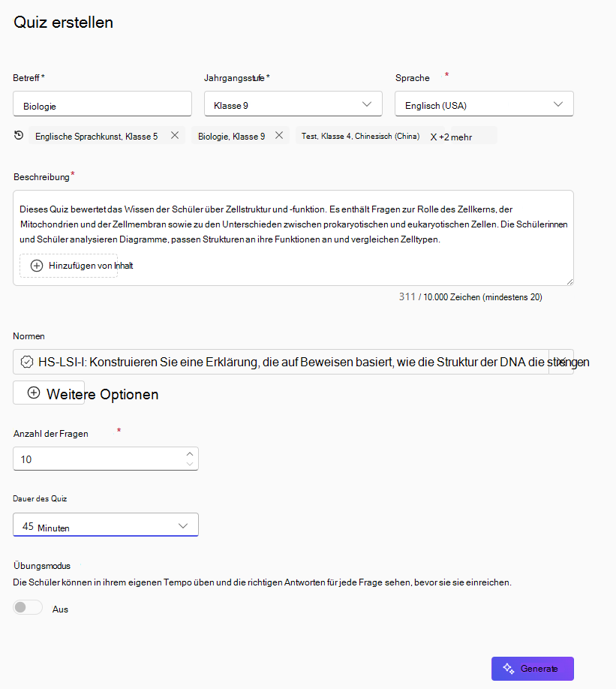Remove the Englische Sprachkunst, Klasse 5 chip

point(175,135)
